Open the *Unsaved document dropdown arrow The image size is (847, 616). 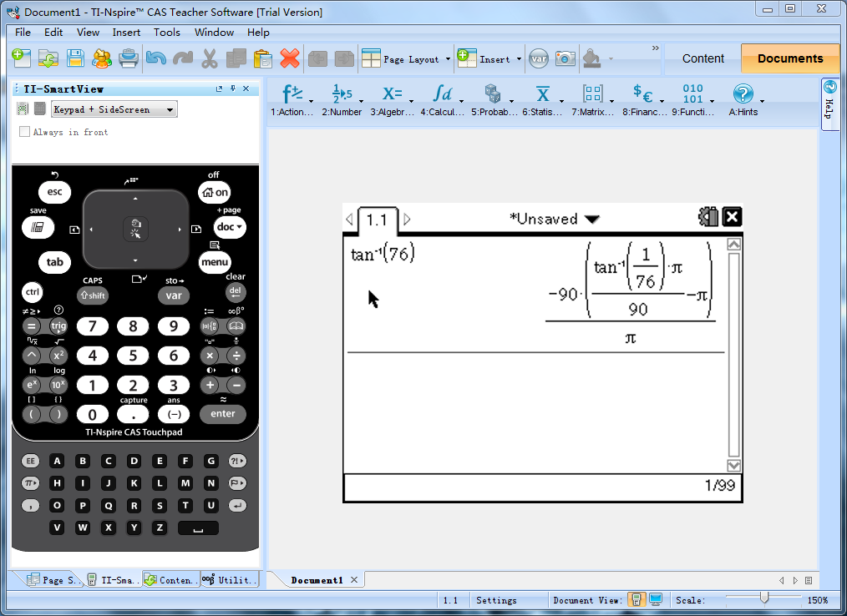point(592,220)
